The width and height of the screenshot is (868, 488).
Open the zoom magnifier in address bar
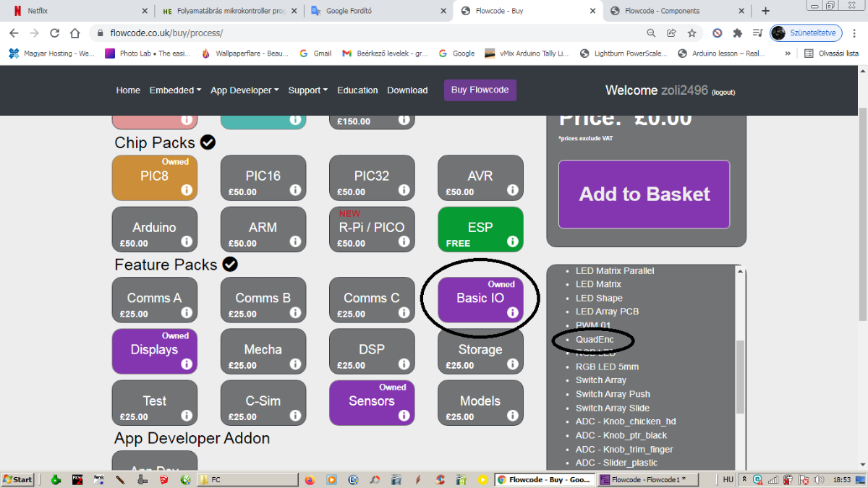[651, 33]
